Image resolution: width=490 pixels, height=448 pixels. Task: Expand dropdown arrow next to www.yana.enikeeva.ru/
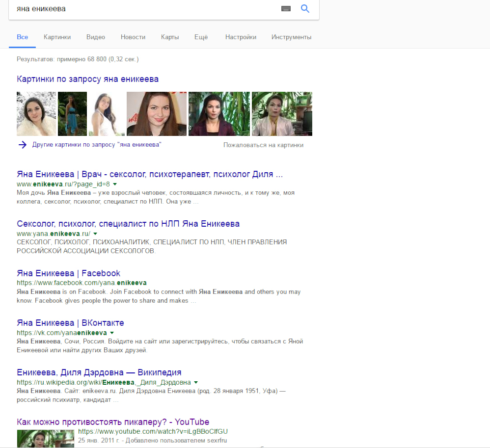point(95,234)
